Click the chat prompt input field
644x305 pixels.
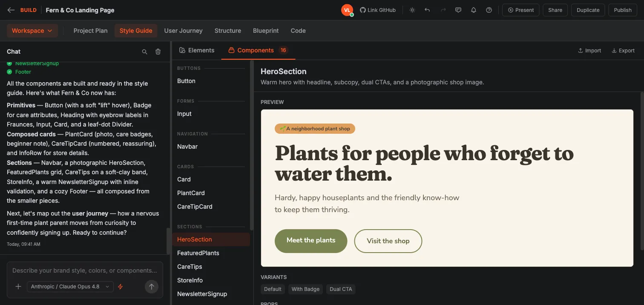pos(85,270)
